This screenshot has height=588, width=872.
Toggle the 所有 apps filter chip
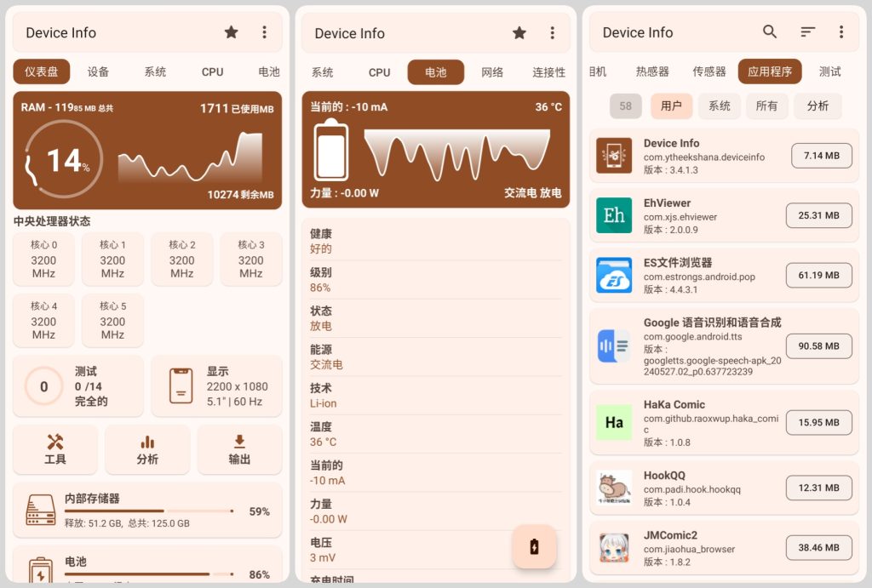click(766, 106)
